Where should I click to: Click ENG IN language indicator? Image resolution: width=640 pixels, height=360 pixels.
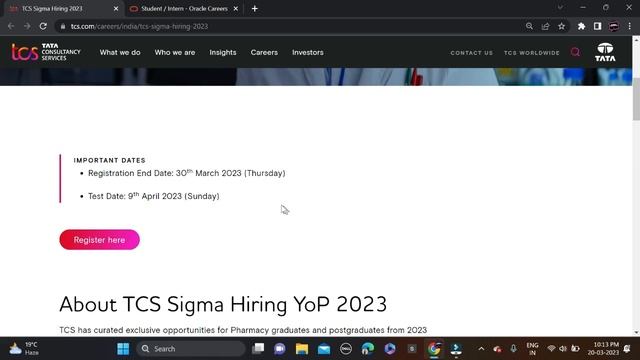(x=532, y=349)
